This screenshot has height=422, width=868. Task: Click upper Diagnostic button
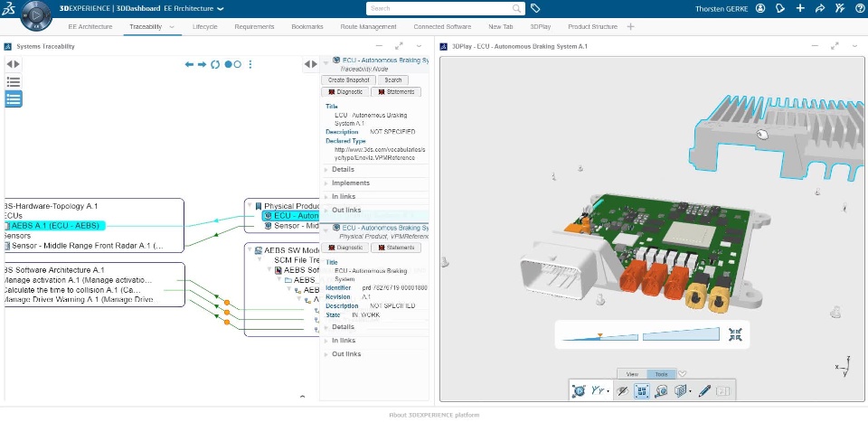[x=344, y=92]
